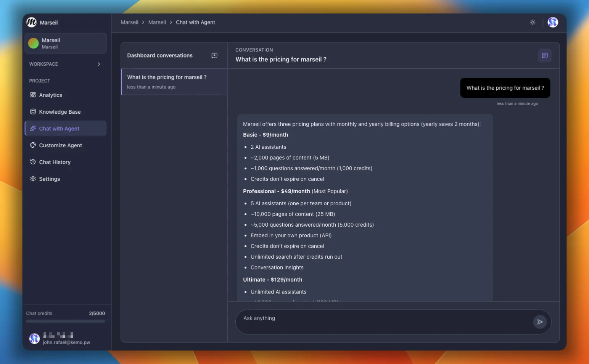
Task: Open Chat History page
Action: pyautogui.click(x=66, y=162)
